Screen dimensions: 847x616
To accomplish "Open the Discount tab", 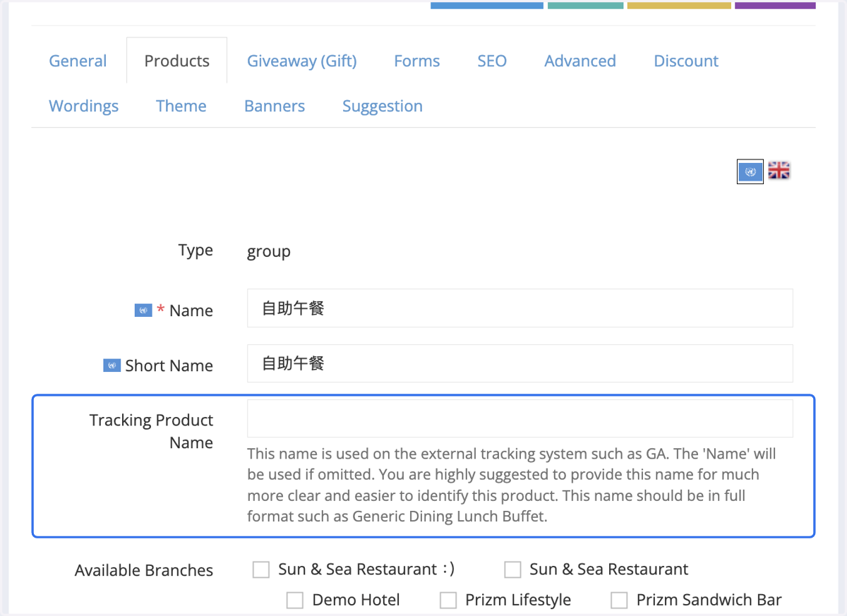I will (686, 61).
